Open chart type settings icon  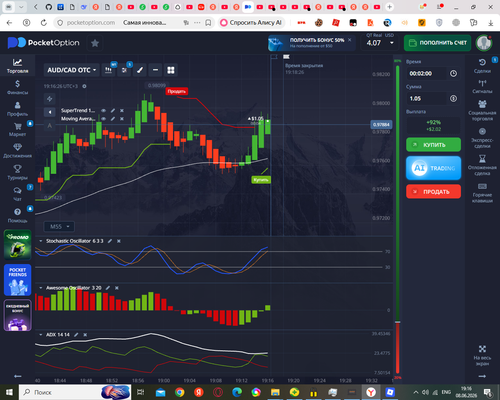click(108, 70)
